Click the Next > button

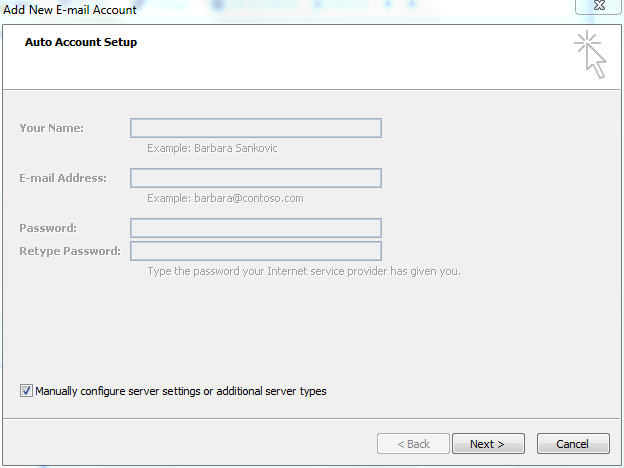click(488, 444)
